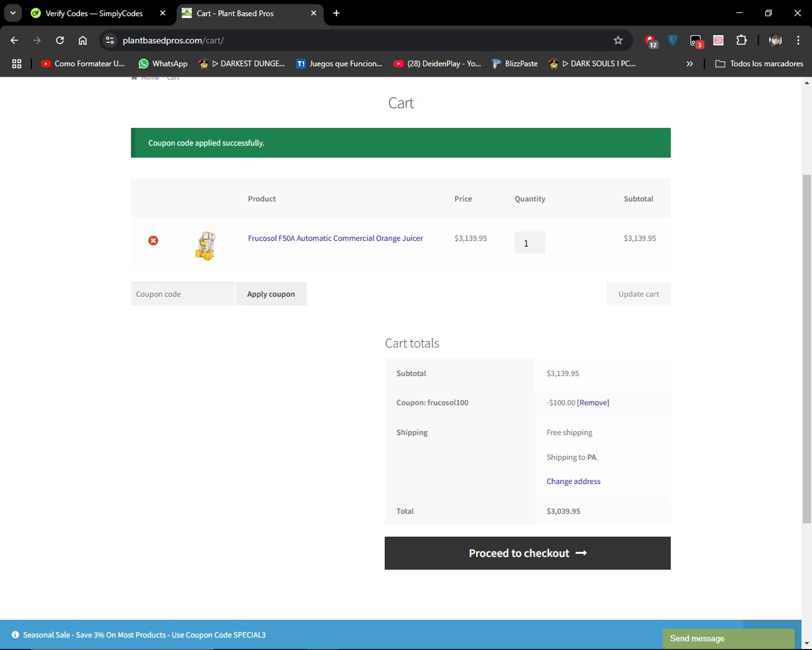812x650 pixels.
Task: Open the Frucosol F50A Automatic Commercial Orange Juicer link
Action: (335, 238)
